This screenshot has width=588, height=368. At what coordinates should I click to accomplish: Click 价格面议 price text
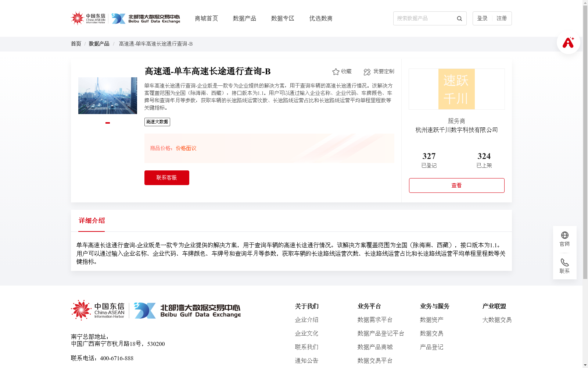coord(186,148)
